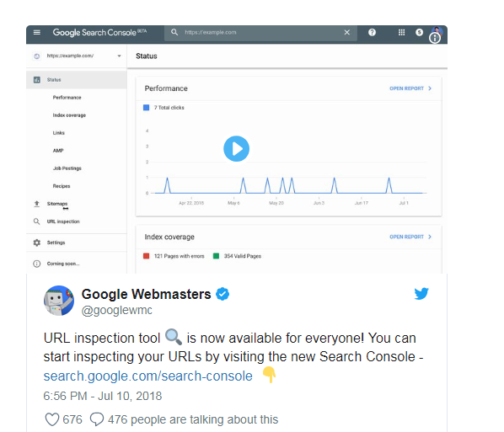
Task: Click the search magnifier icon in header
Action: [x=174, y=32]
